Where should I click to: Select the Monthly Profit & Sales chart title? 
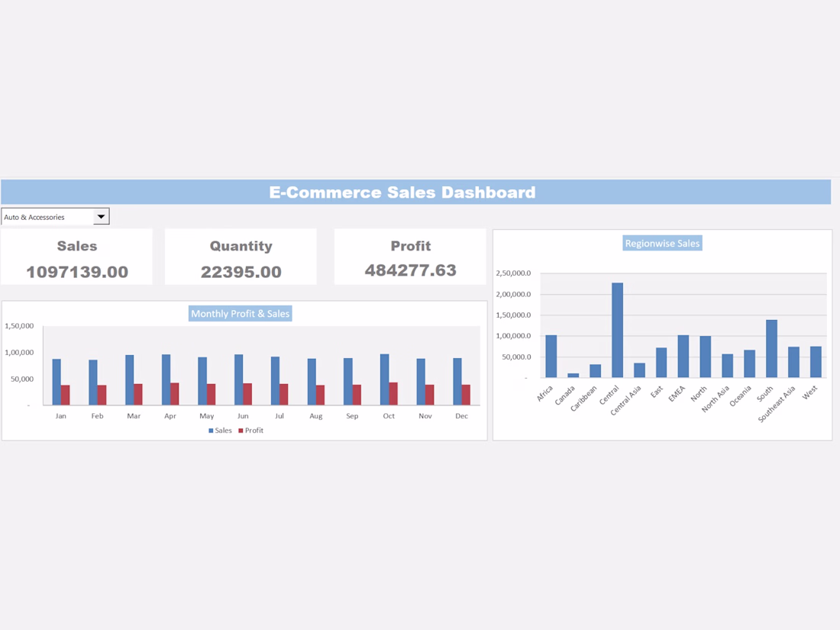(x=240, y=313)
